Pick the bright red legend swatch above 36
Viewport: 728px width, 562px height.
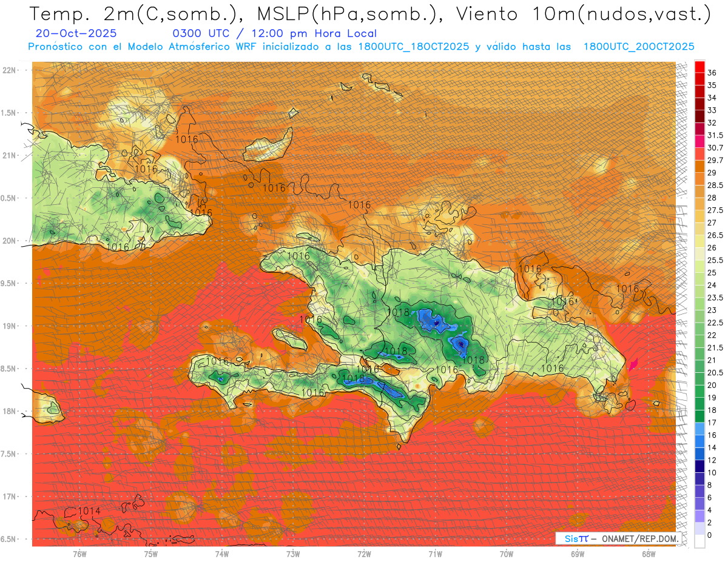point(699,66)
